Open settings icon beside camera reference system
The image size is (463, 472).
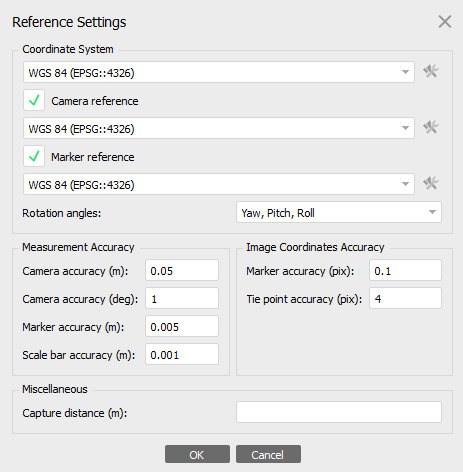click(x=431, y=128)
